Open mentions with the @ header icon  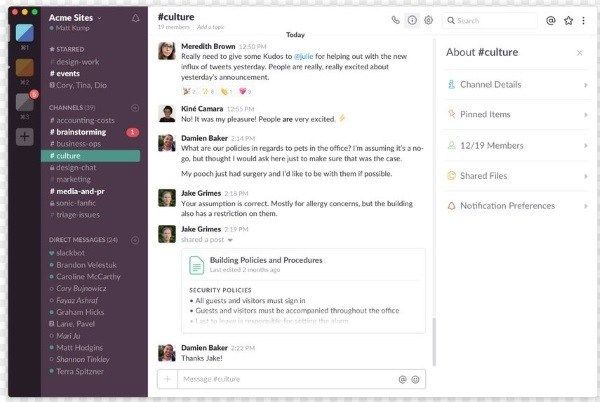551,20
